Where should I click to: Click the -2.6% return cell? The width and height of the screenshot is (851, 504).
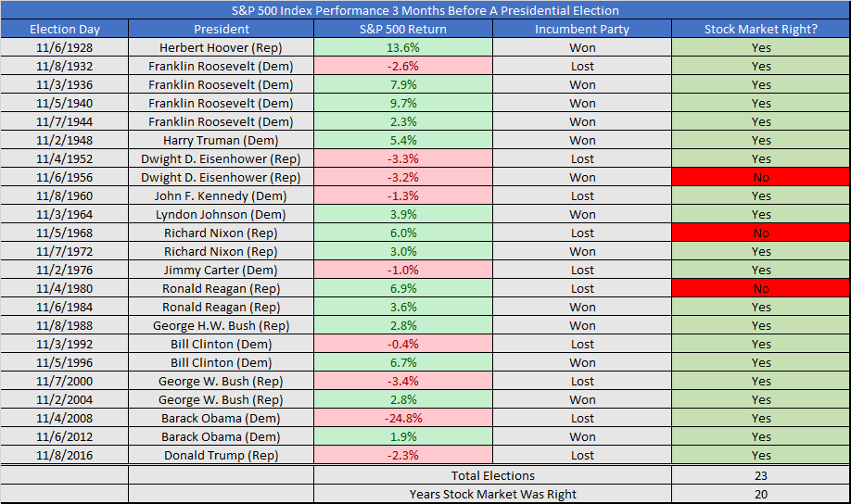[x=402, y=66]
